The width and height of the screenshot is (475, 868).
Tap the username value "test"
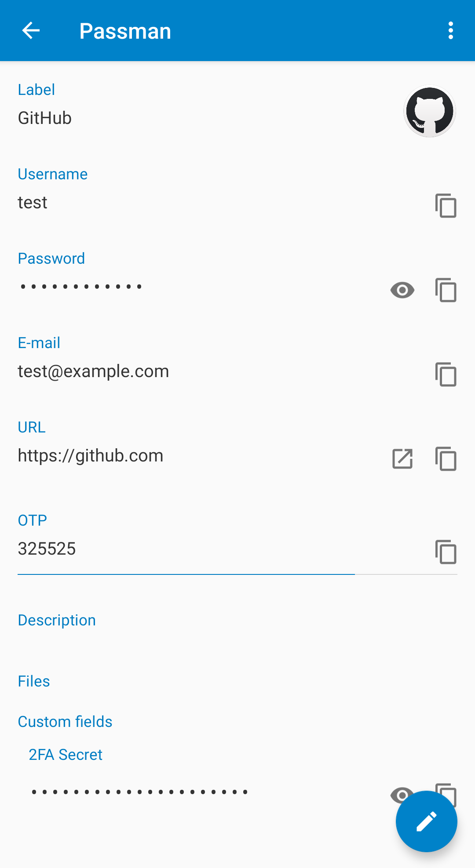pyautogui.click(x=33, y=203)
